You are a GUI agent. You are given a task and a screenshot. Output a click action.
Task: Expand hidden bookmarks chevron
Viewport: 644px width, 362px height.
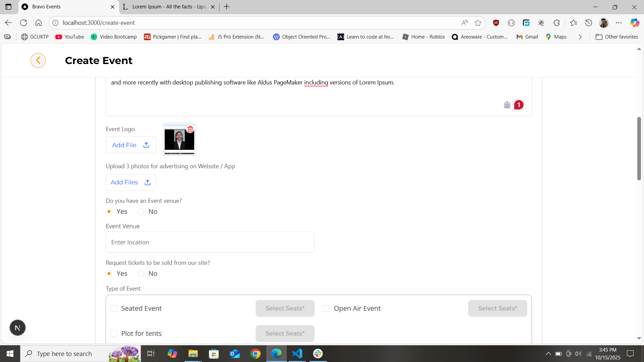(580, 37)
